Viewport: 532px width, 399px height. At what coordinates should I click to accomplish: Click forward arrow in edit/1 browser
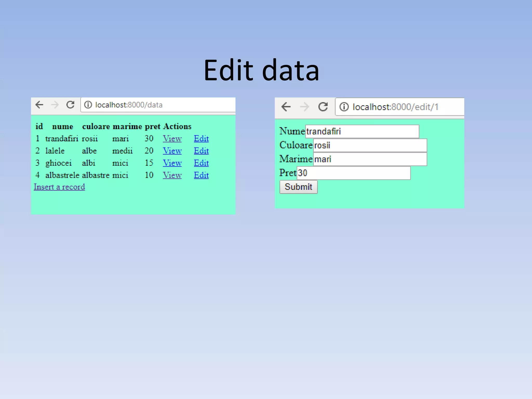304,107
